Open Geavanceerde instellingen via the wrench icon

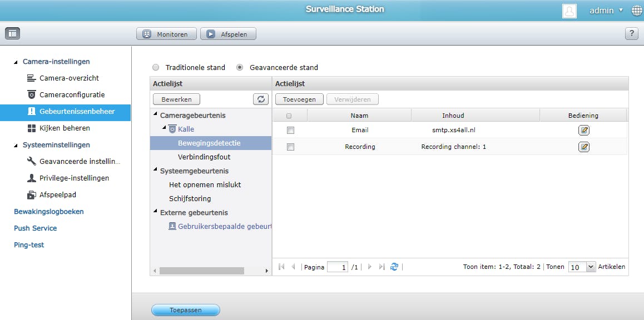tap(31, 161)
